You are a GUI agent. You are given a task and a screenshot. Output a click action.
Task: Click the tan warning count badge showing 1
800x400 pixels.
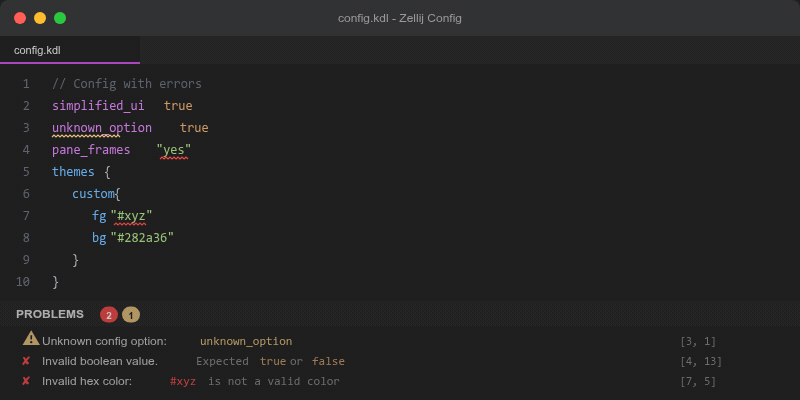[x=131, y=315]
